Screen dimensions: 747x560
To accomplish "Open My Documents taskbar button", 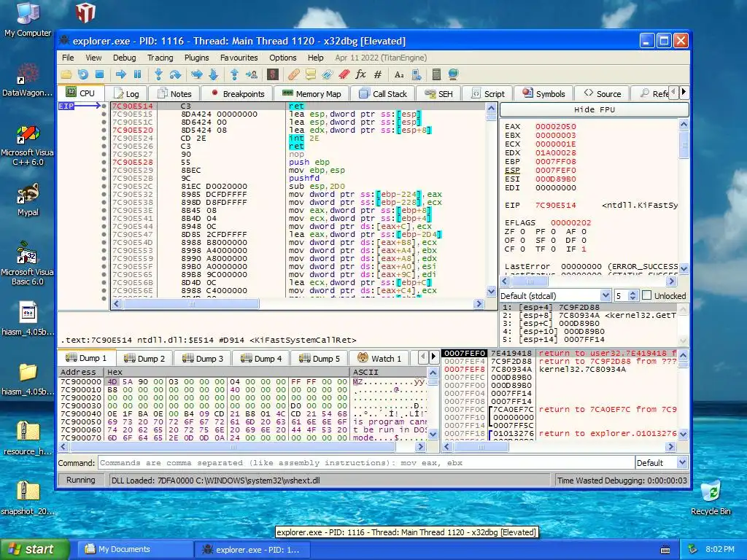I will (134, 549).
